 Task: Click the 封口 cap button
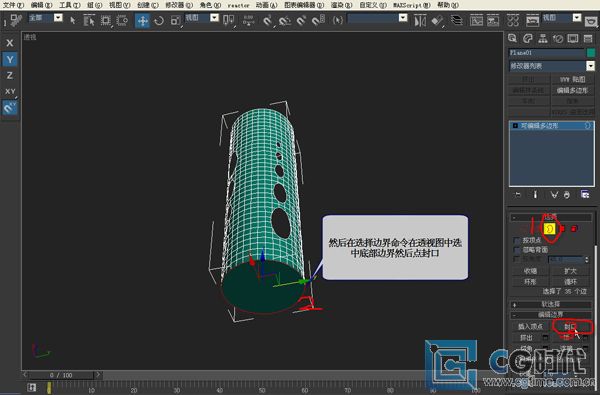(571, 326)
